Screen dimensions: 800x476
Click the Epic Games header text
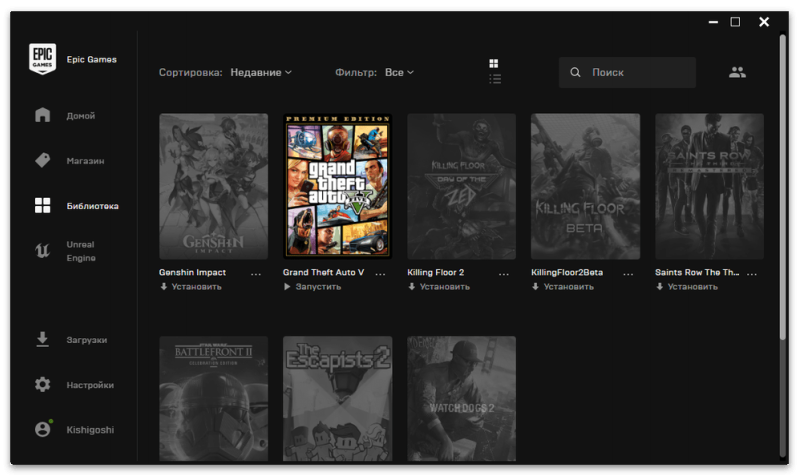[x=91, y=59]
